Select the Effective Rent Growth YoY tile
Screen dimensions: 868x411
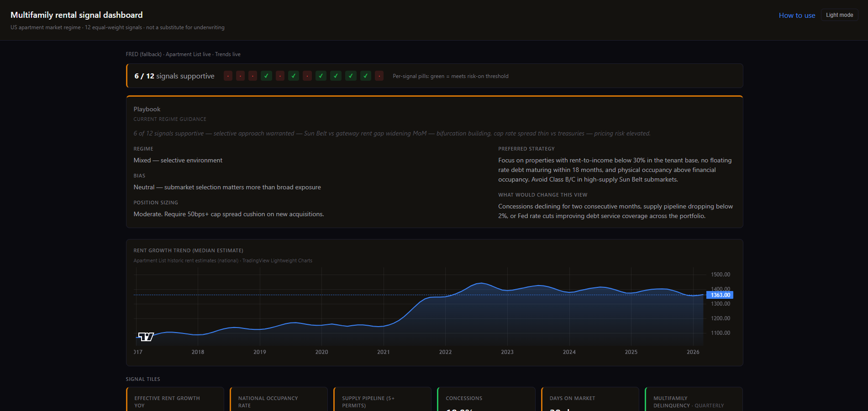click(175, 401)
